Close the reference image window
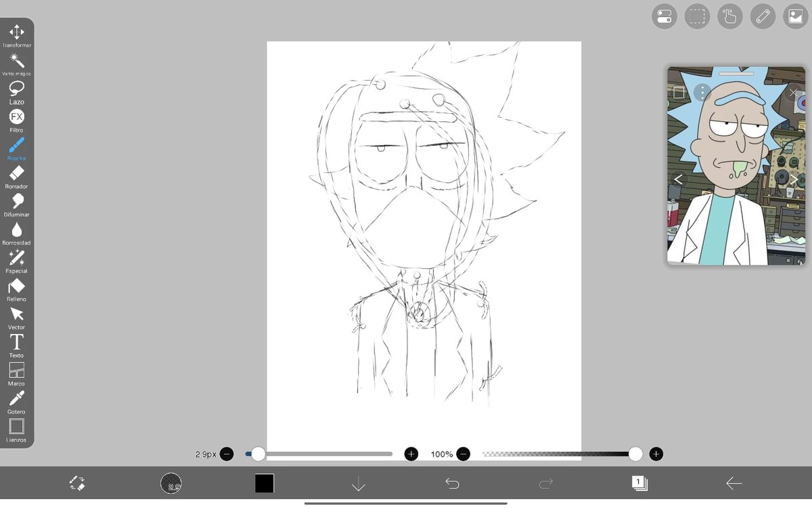Image resolution: width=812 pixels, height=508 pixels. point(794,92)
